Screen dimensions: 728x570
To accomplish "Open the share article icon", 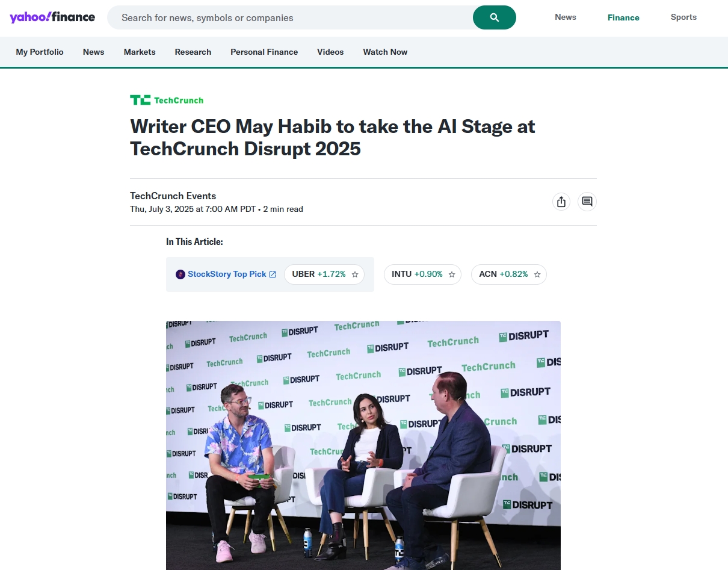I will 561,202.
